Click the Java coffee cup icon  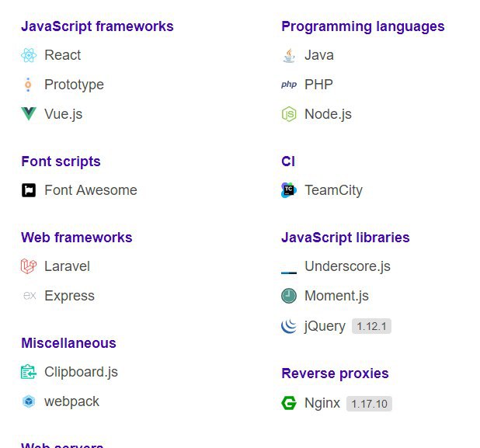[x=289, y=55]
